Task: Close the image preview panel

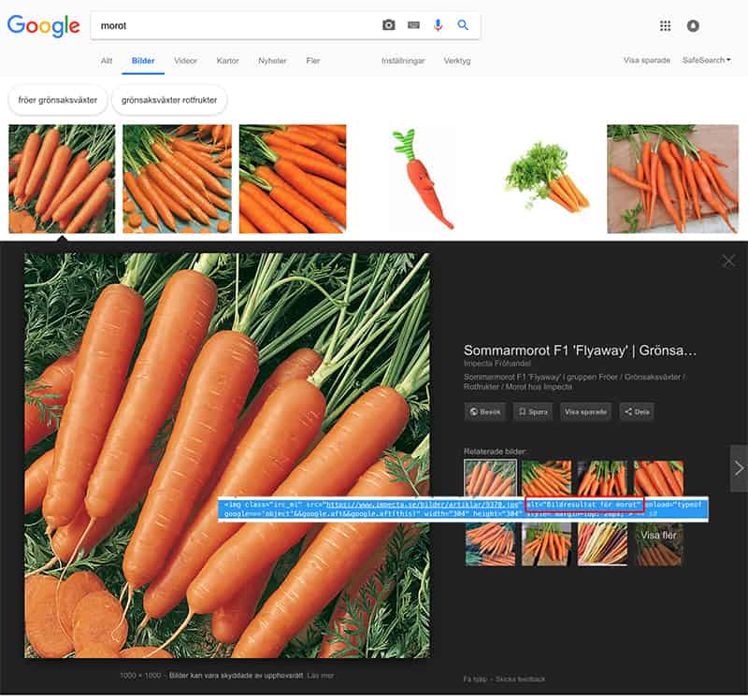Action: pos(728,261)
